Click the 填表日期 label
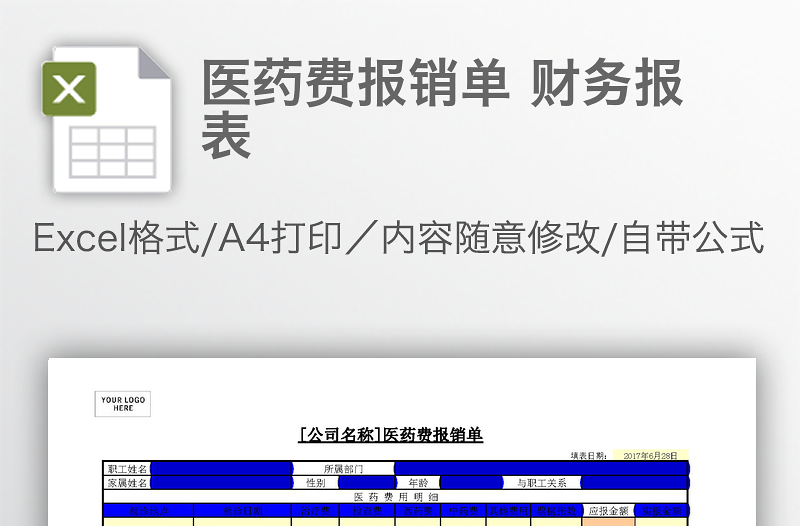The width and height of the screenshot is (800, 526). coord(588,456)
